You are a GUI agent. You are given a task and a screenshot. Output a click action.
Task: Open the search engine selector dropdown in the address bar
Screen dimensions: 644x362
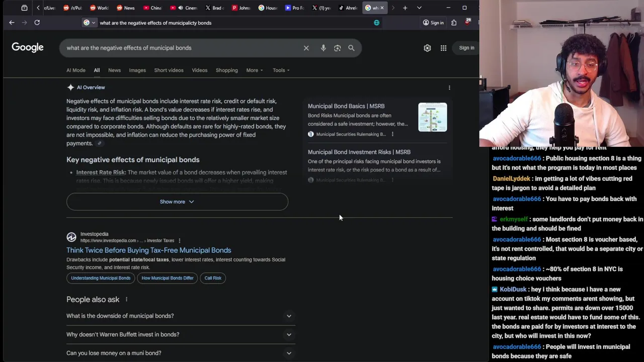89,23
